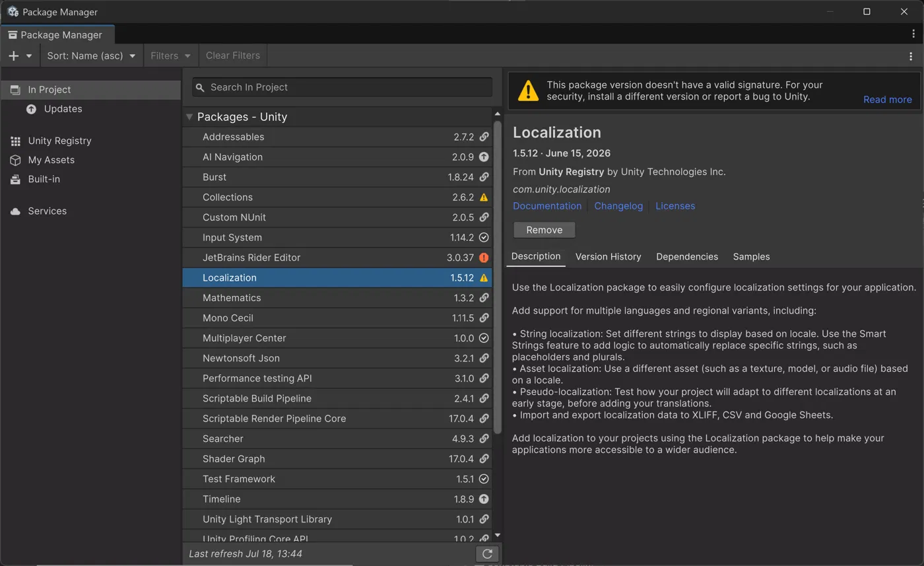Open the Licenses link
This screenshot has height=566, width=924.
pos(675,206)
